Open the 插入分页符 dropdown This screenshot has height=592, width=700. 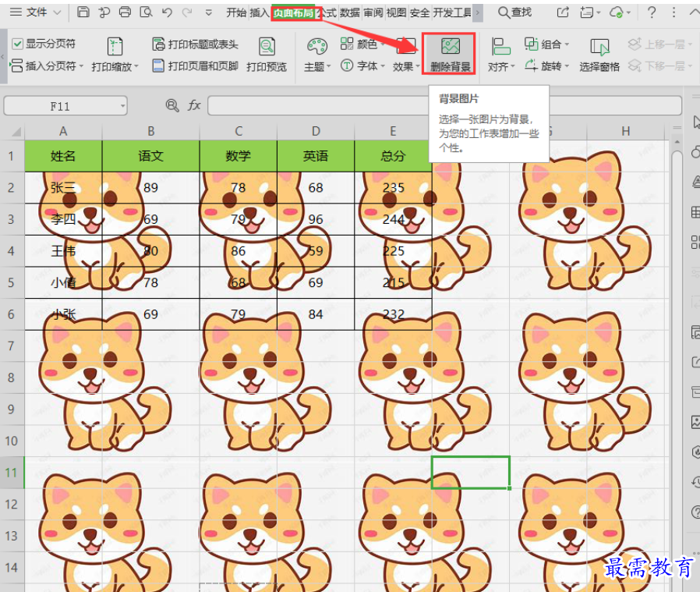tap(47, 66)
